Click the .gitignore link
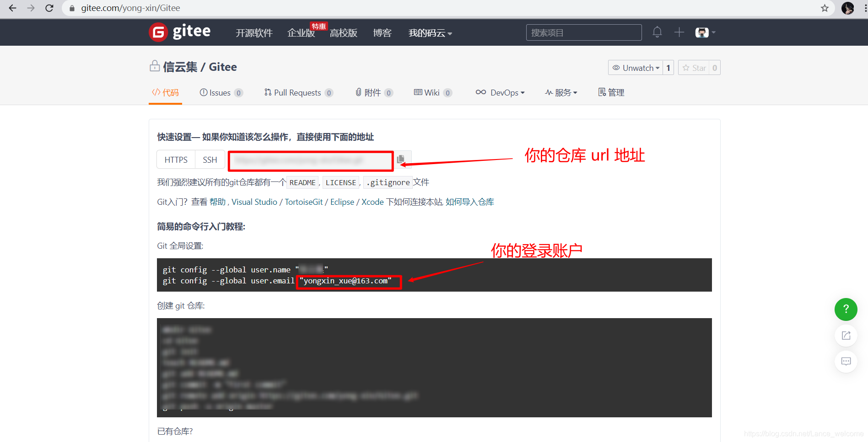868x442 pixels. point(388,182)
